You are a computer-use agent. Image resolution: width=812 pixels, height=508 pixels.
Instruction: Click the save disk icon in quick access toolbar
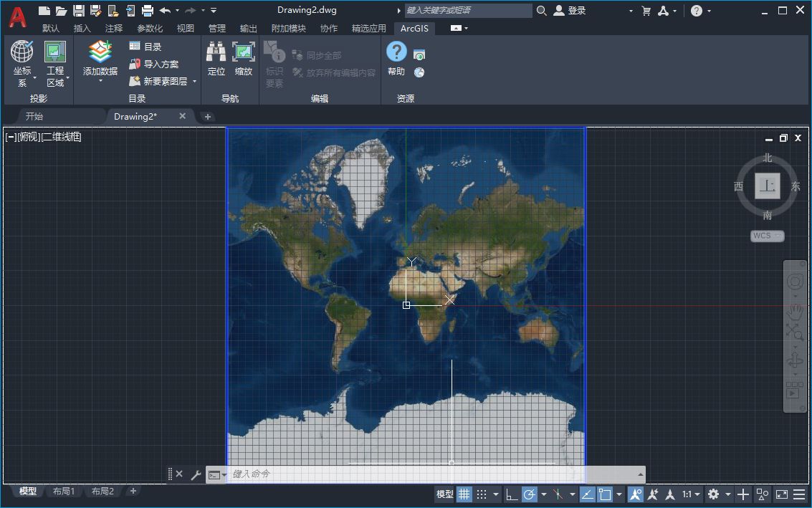pos(79,11)
